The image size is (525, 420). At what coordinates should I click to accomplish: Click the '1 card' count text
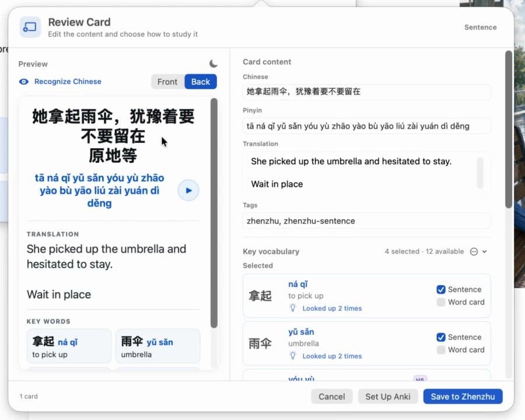29,397
